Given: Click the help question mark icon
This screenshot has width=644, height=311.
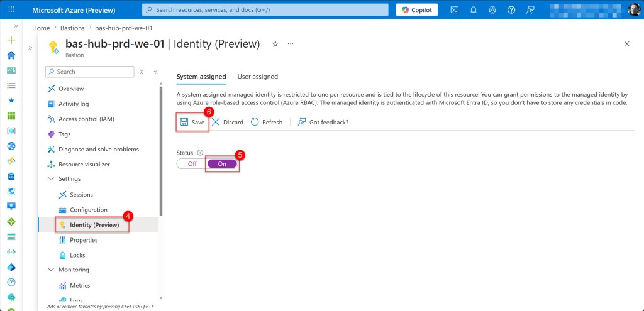Looking at the screenshot, I should (x=511, y=10).
